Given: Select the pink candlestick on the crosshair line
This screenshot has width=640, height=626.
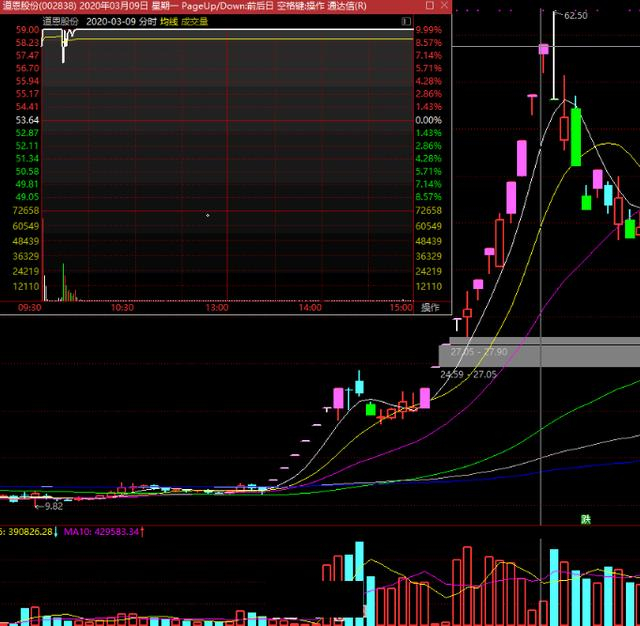Looking at the screenshot, I should click(543, 49).
